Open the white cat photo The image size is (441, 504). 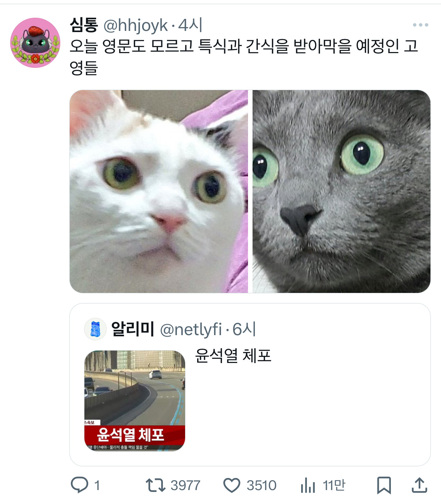(159, 191)
